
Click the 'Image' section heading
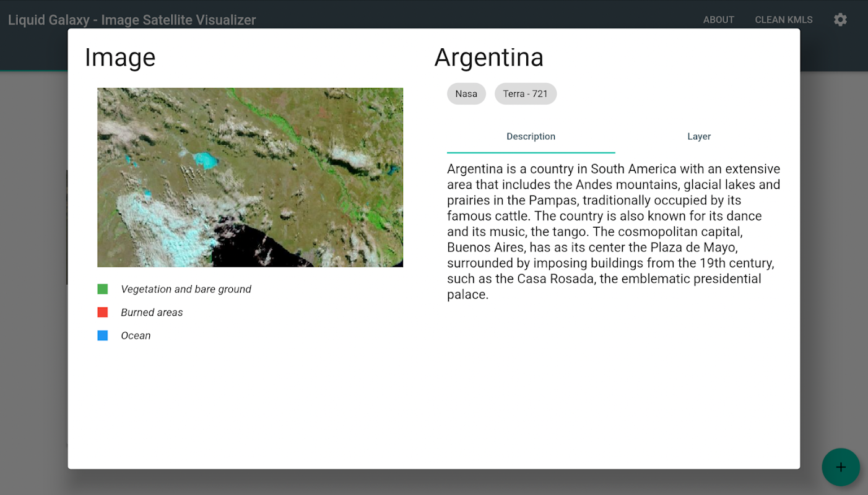[x=120, y=58]
